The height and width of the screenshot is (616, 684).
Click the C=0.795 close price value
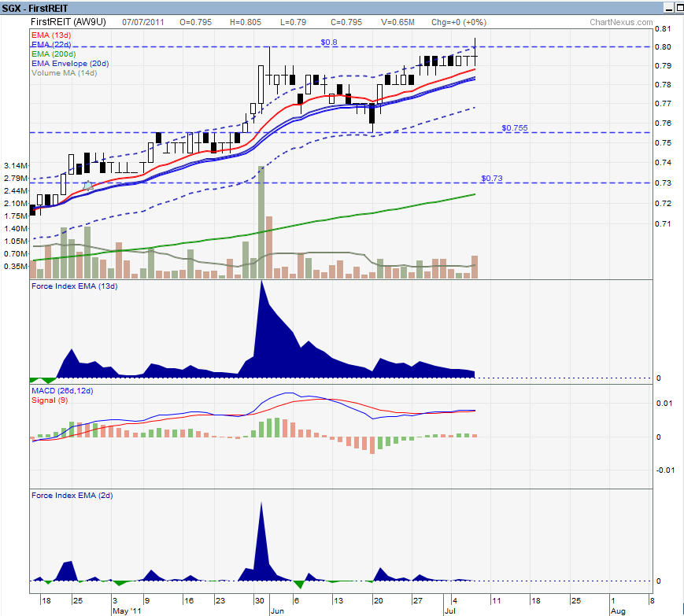tap(346, 22)
